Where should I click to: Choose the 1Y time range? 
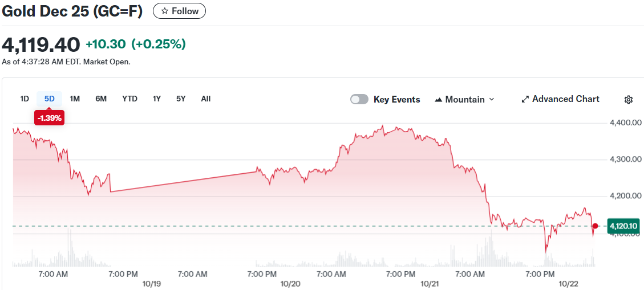pyautogui.click(x=156, y=99)
